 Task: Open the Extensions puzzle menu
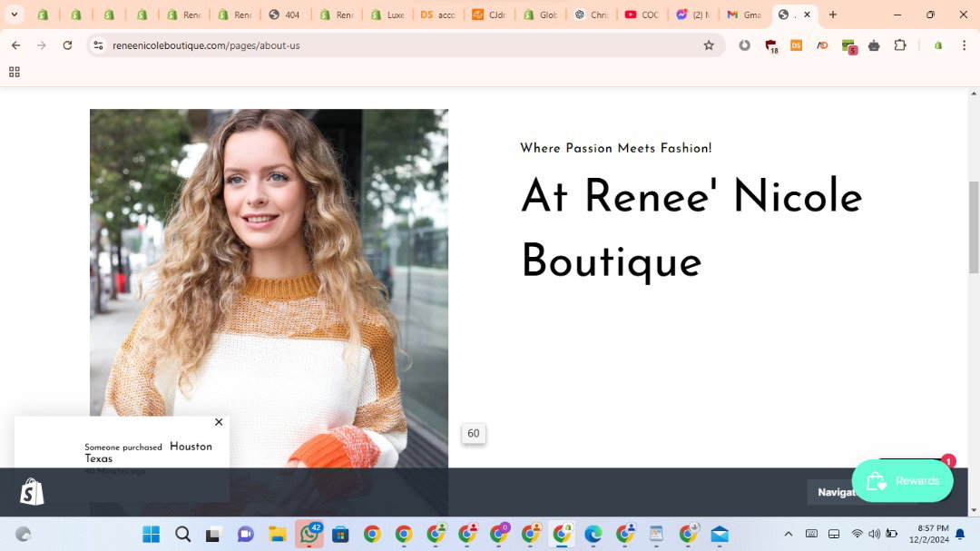[x=900, y=45]
